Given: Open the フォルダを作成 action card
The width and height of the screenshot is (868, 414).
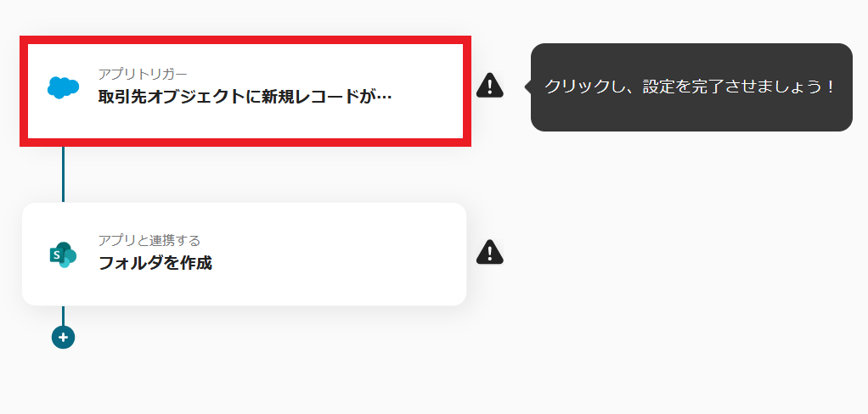Looking at the screenshot, I should [x=244, y=255].
